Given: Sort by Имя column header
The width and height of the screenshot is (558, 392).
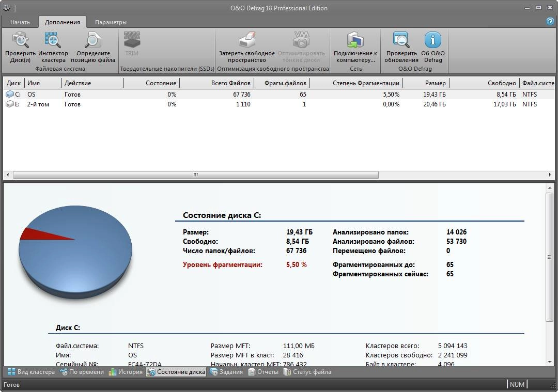Looking at the screenshot, I should (x=43, y=83).
